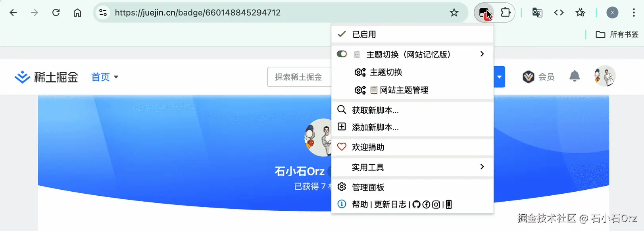Click the 稀土掘金 site logo
Image resolution: width=644 pixels, height=231 pixels.
click(x=46, y=77)
